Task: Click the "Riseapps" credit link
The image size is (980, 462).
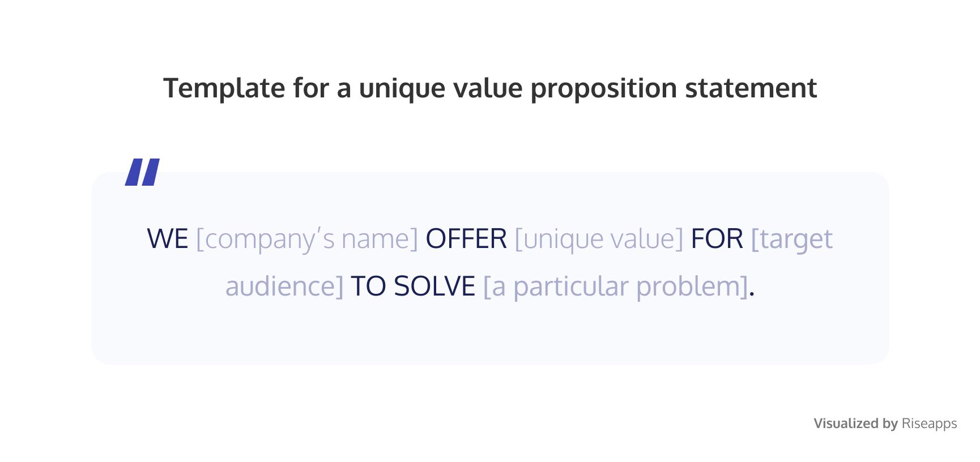Action: click(929, 423)
